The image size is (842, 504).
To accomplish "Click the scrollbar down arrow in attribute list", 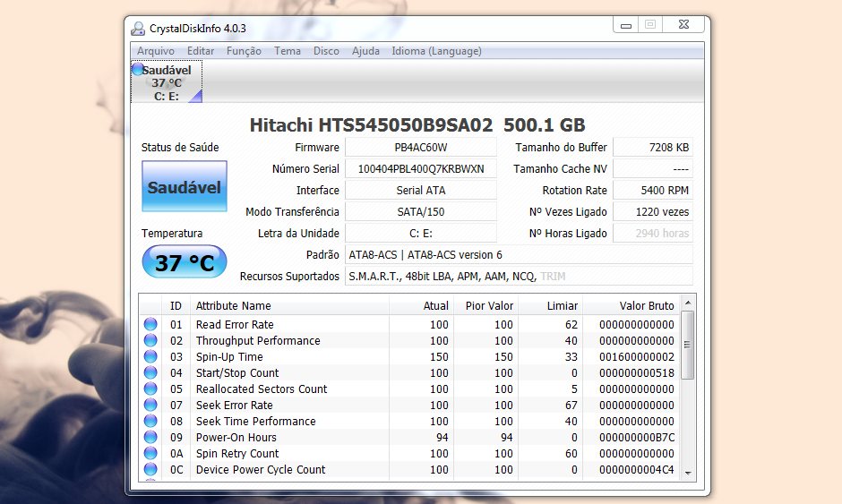I will 688,473.
